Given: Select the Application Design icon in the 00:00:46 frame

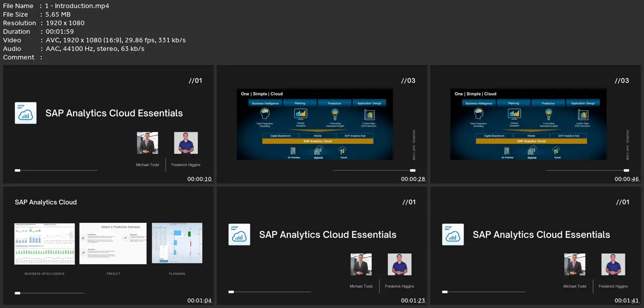Looking at the screenshot, I should (583, 114).
